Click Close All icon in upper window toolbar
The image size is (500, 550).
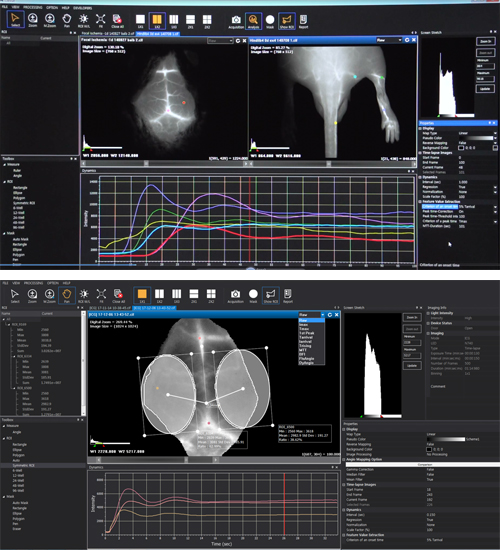(117, 20)
